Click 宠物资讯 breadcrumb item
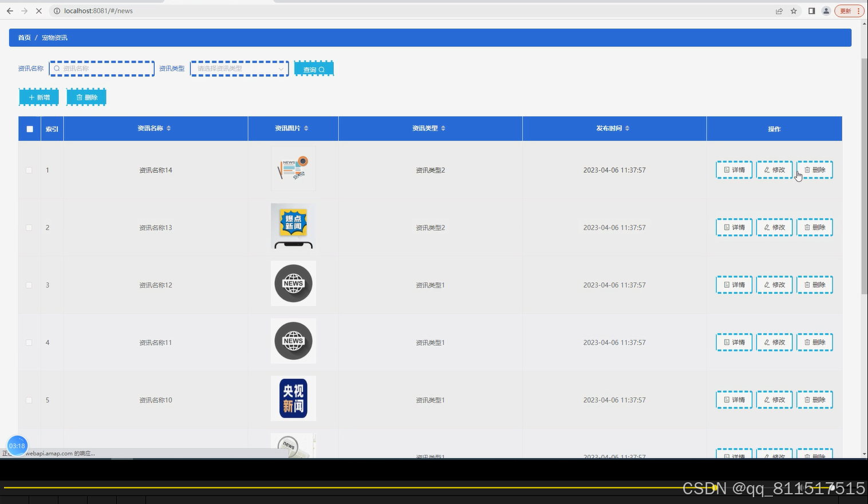868x504 pixels. click(x=54, y=38)
